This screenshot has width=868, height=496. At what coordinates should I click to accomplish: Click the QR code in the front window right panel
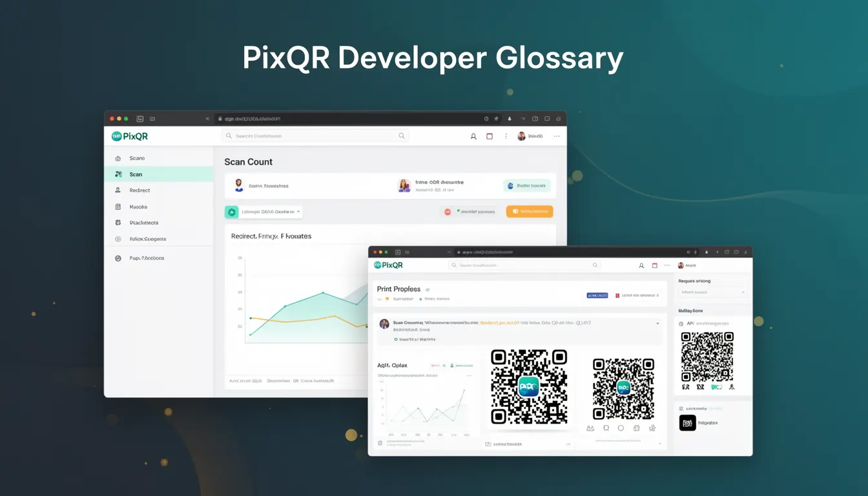tap(707, 356)
